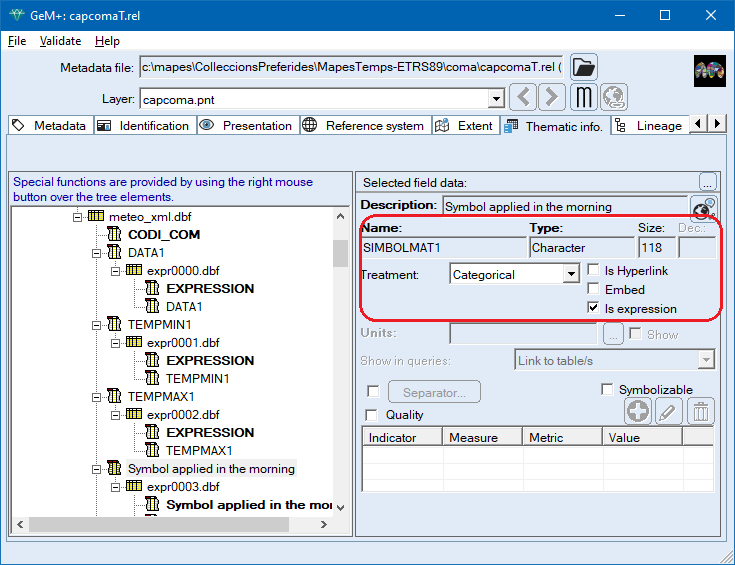Image resolution: width=735 pixels, height=565 pixels.
Task: Collapse the TEMPMAX1 tree node
Action: [96, 398]
